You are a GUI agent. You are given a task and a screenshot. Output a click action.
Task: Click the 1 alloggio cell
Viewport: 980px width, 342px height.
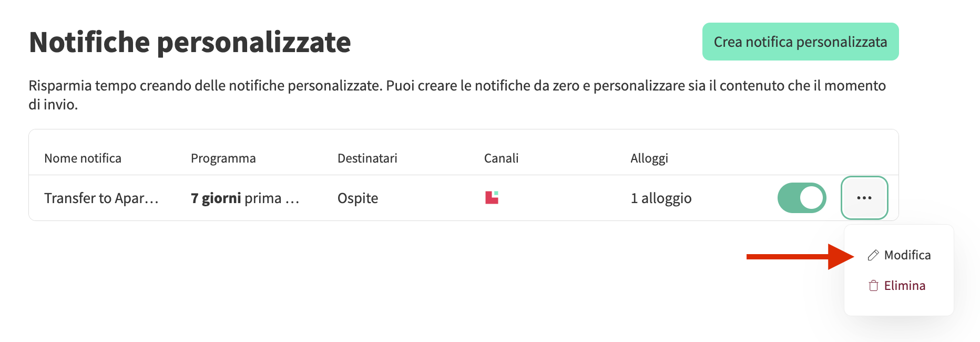pos(661,198)
